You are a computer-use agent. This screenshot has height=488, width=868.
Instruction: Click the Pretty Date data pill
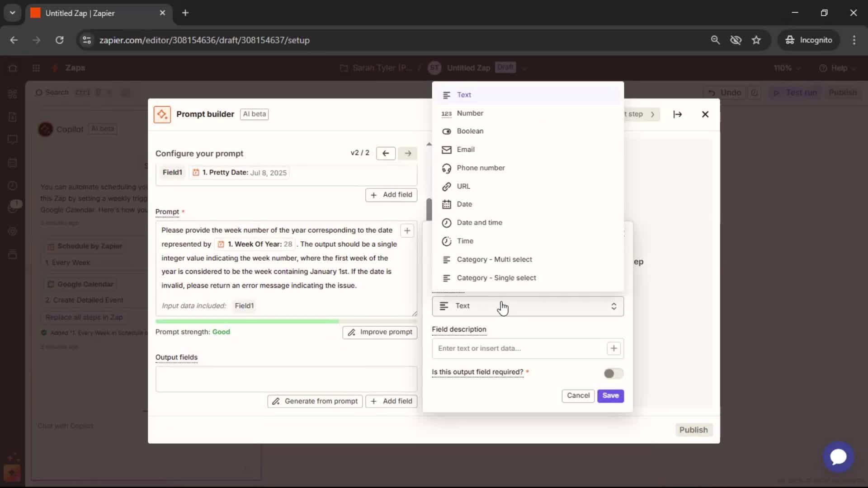(x=240, y=173)
